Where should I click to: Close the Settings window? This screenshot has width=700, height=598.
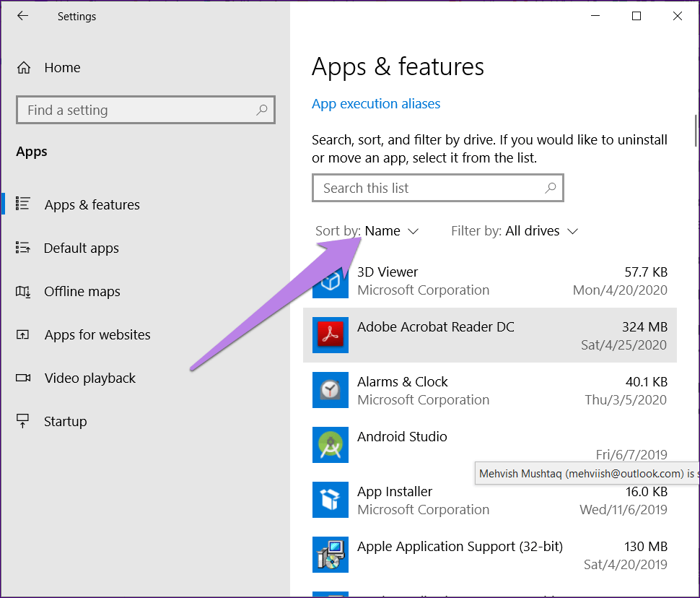(677, 16)
